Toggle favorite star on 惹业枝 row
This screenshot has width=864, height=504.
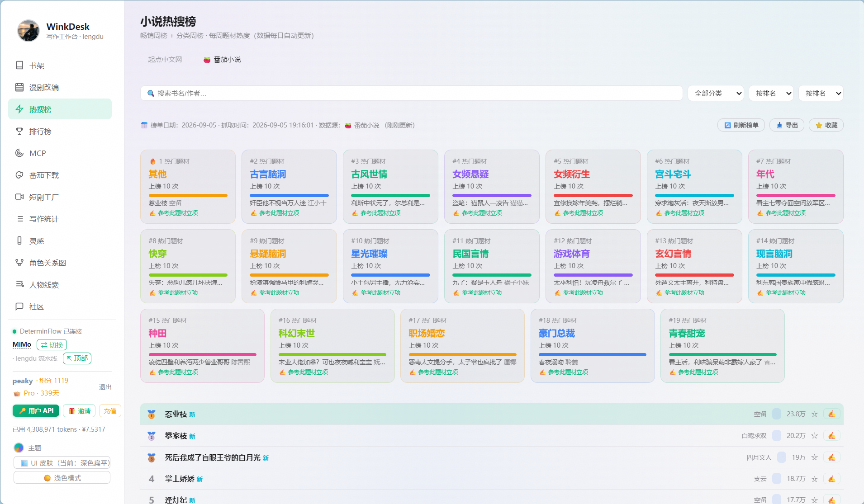(814, 414)
